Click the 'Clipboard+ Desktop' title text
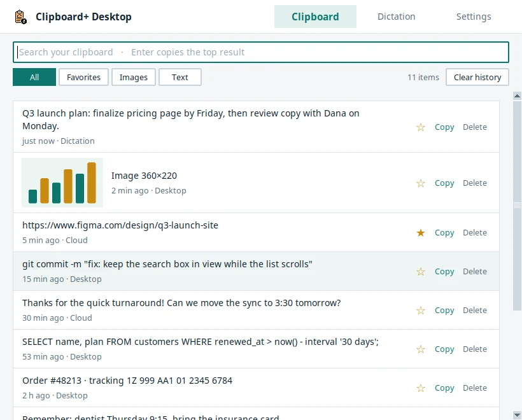This screenshot has height=420, width=522. pos(83,17)
